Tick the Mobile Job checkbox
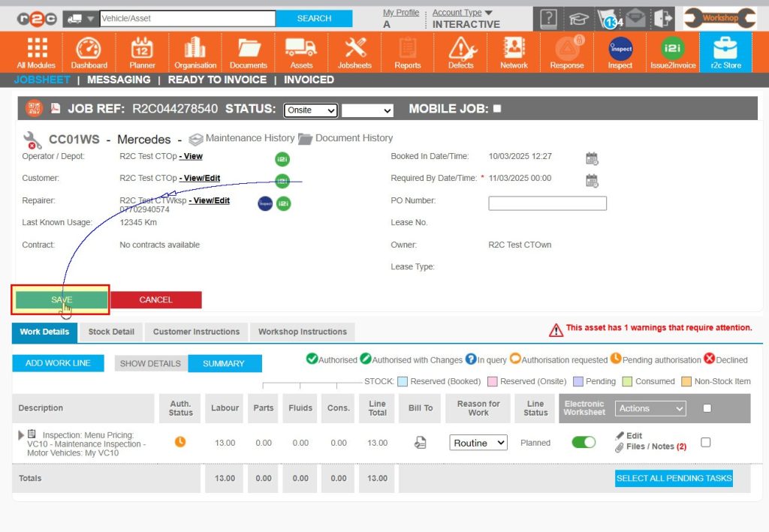This screenshot has width=769, height=532. coord(497,109)
